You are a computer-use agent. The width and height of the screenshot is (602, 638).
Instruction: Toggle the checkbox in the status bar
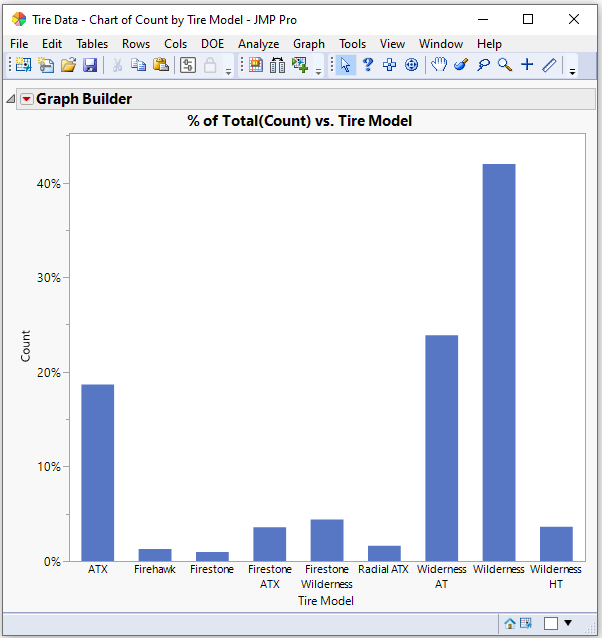tap(550, 623)
